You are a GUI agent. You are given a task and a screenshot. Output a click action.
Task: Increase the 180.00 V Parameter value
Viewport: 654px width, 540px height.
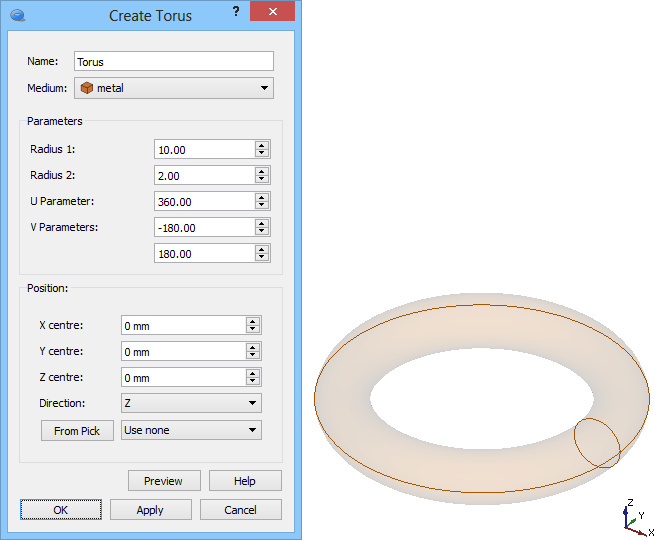262,249
